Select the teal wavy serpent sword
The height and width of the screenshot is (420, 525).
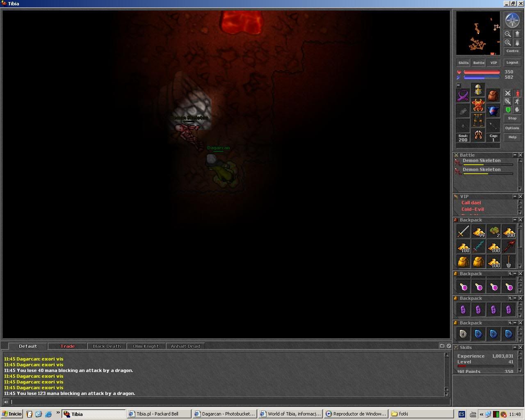pyautogui.click(x=478, y=247)
